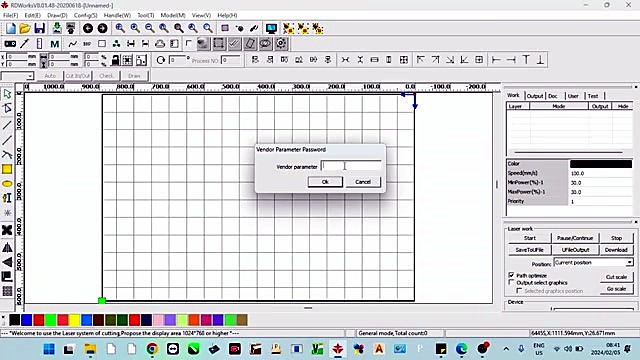This screenshot has height=360, width=640.
Task: Click the rotate circular arrow icon
Action: [x=161, y=60]
